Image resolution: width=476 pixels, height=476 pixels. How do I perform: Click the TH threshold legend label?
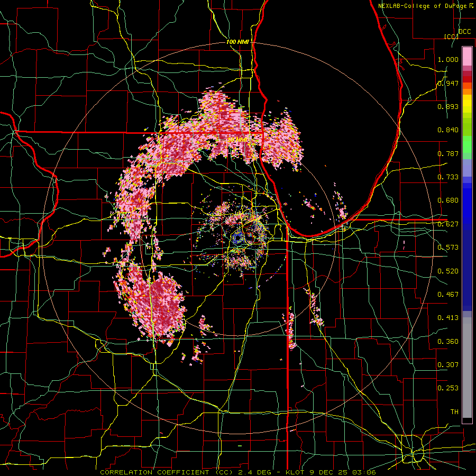pyautogui.click(x=454, y=412)
